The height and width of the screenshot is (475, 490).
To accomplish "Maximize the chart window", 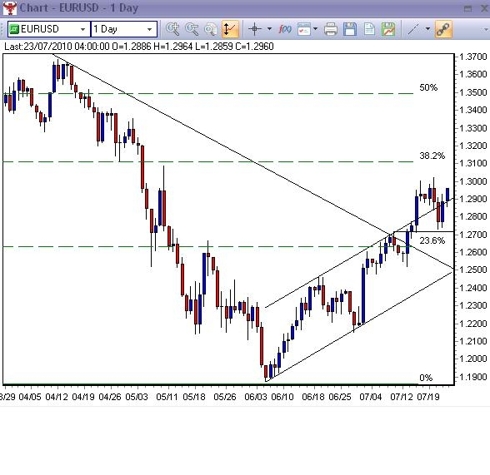I will (x=467, y=9).
